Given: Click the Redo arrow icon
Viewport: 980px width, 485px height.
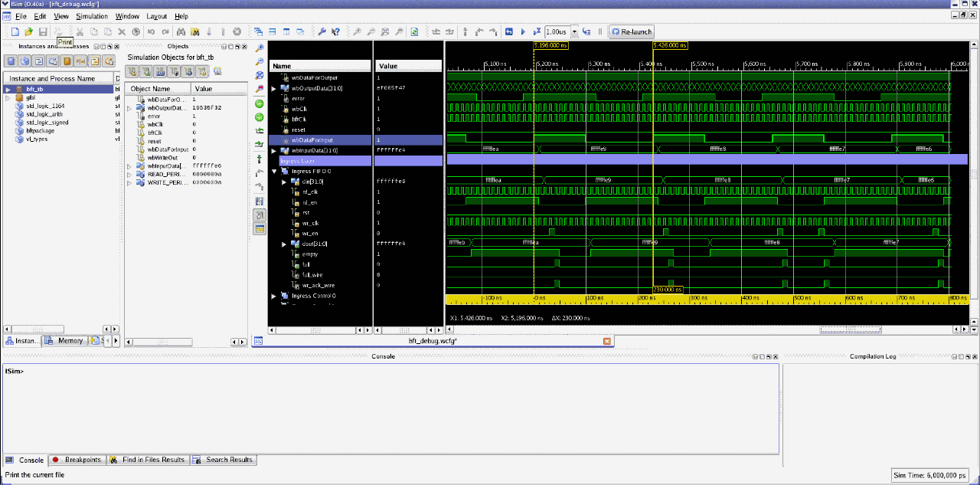Looking at the screenshot, I should 165,31.
